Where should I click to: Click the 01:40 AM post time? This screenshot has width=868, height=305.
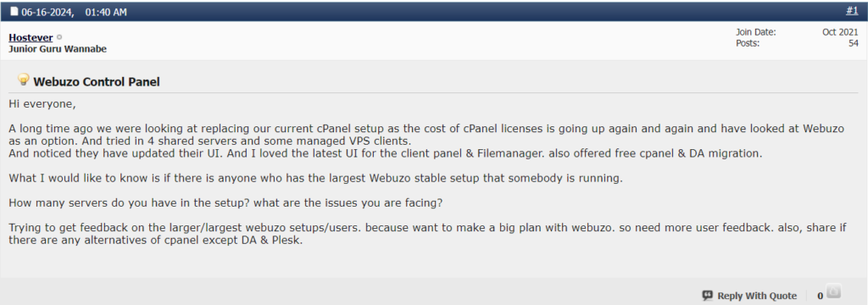tap(106, 12)
